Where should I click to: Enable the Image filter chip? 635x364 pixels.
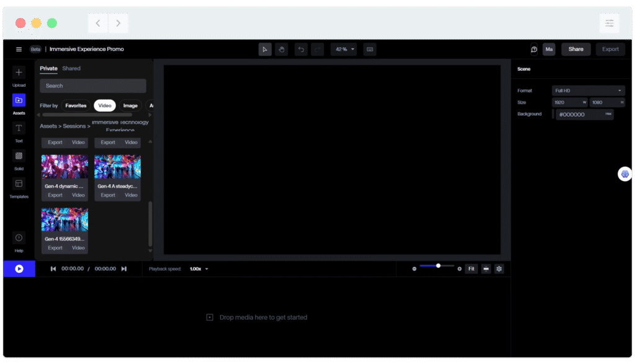click(130, 105)
